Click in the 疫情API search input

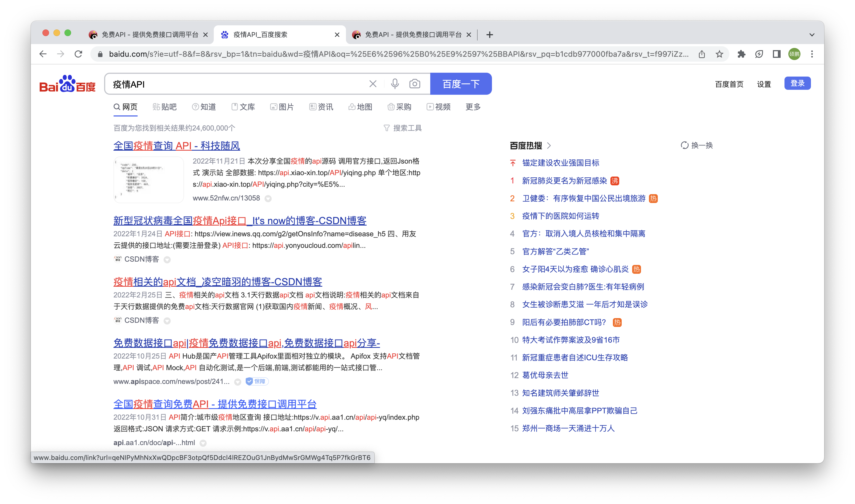(238, 84)
